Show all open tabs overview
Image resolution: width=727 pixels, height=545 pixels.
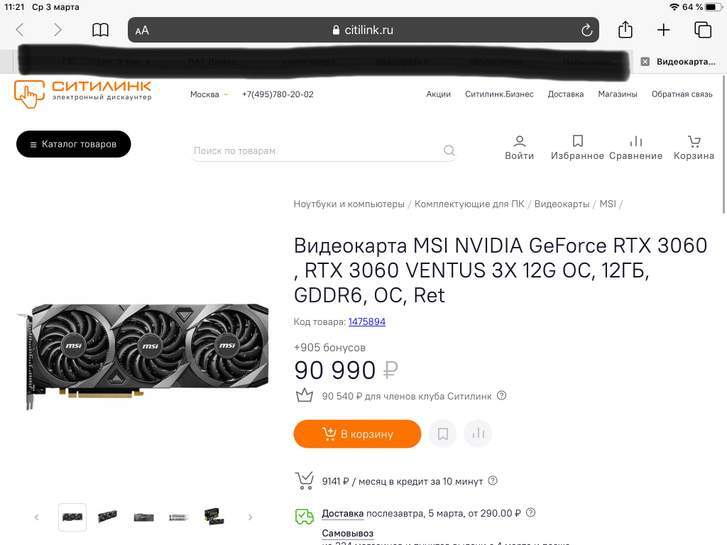[702, 30]
